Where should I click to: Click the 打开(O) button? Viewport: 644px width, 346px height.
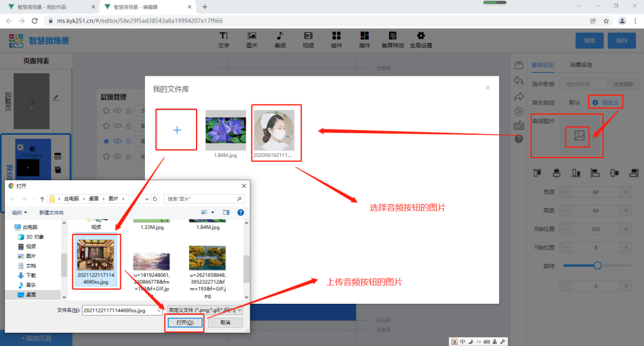click(185, 323)
